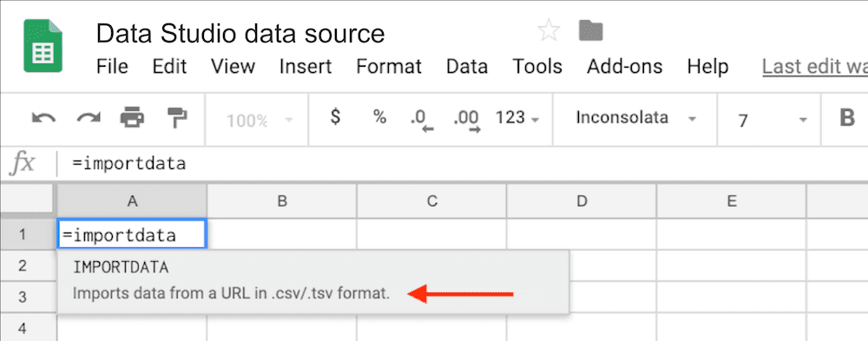Open the 123 more formats dropdown
Image resolution: width=868 pixels, height=341 pixels.
coord(517,118)
